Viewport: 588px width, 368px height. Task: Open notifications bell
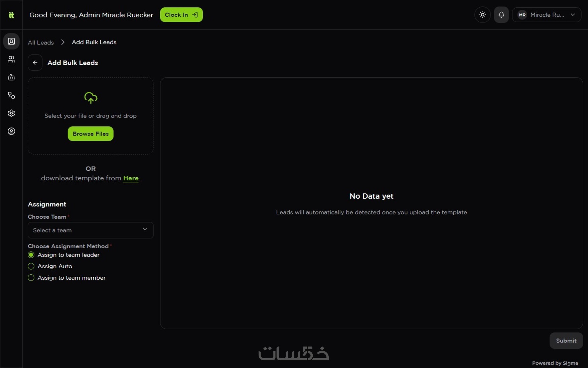pos(501,15)
